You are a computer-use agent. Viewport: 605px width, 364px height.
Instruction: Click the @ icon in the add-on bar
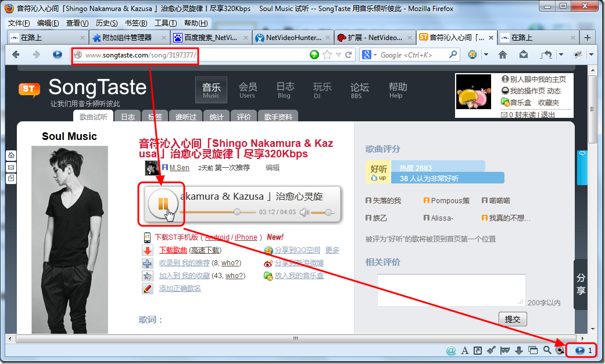(450, 350)
